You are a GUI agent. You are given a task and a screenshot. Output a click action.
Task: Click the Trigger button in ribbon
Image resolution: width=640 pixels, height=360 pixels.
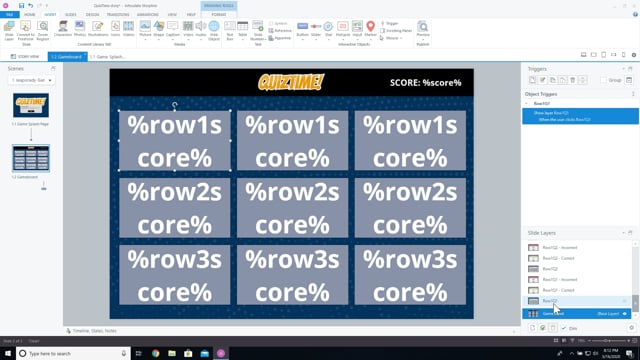tap(389, 23)
